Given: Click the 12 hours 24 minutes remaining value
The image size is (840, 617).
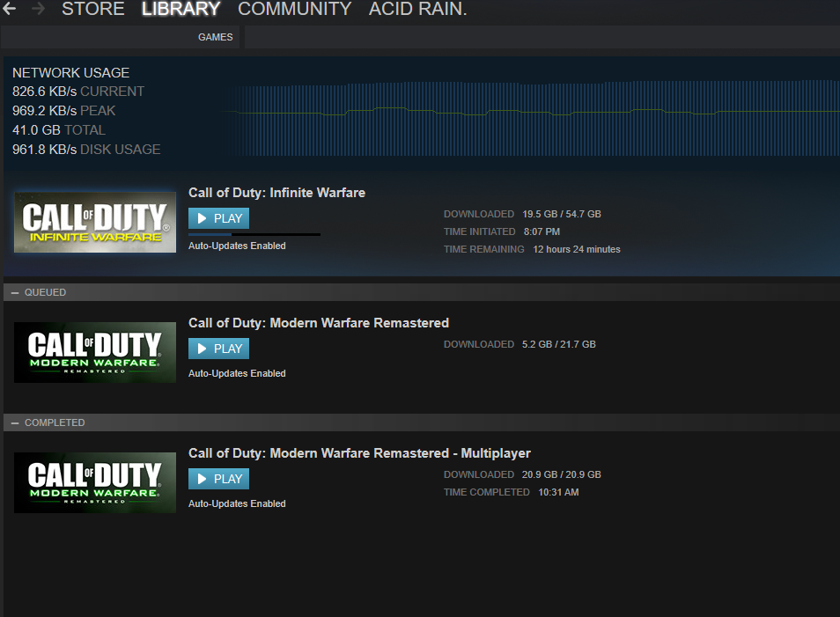Looking at the screenshot, I should tap(577, 250).
